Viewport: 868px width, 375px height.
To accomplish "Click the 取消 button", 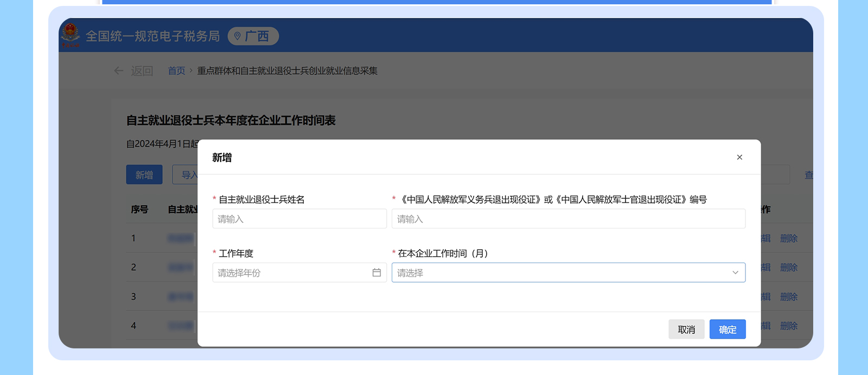I will 686,329.
